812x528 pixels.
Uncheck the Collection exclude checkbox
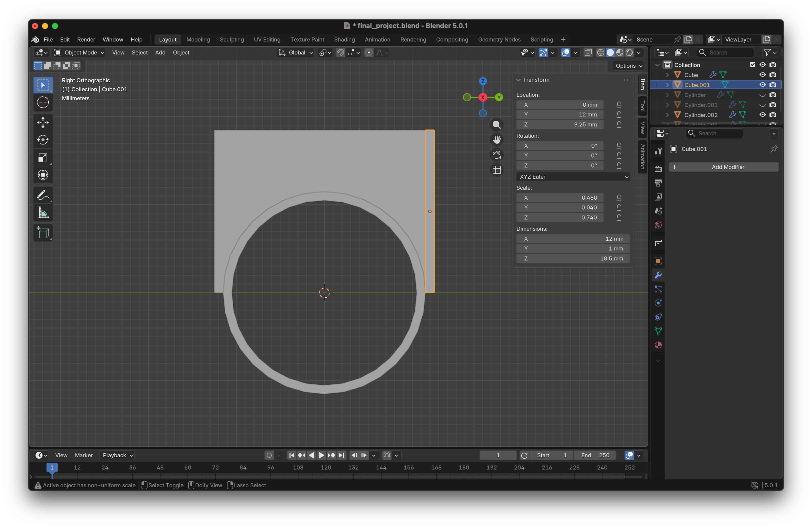point(752,65)
